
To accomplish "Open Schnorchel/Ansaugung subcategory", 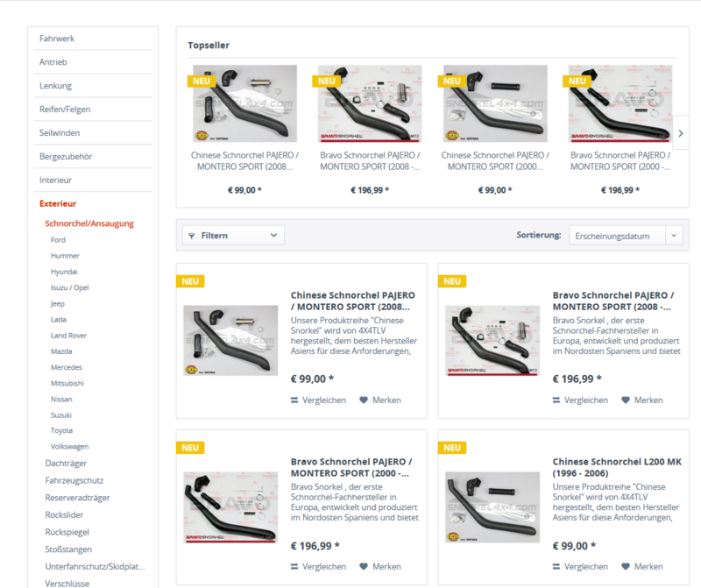I will coord(89,223).
